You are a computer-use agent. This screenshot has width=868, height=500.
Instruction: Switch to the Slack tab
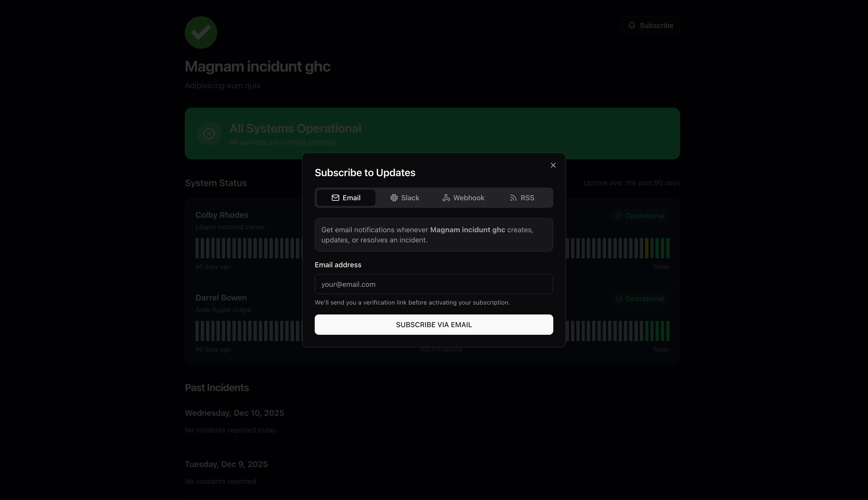(x=405, y=198)
